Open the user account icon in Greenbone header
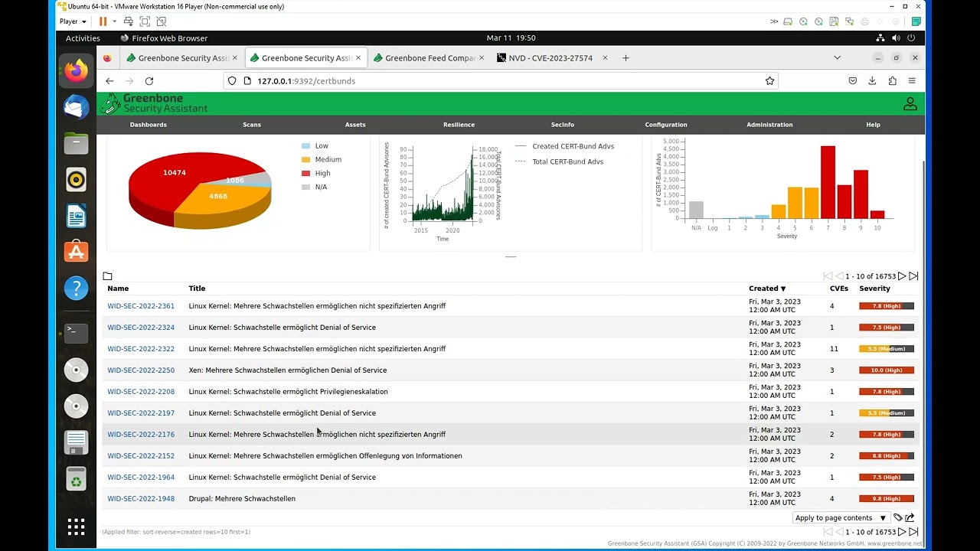The image size is (980, 551). [x=910, y=104]
